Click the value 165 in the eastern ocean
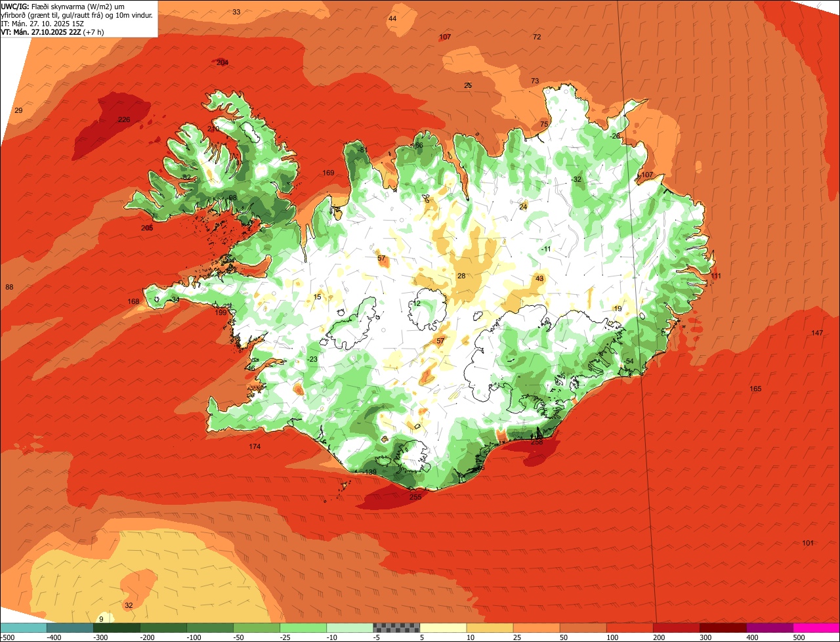Image resolution: width=840 pixels, height=642 pixels. [x=755, y=389]
